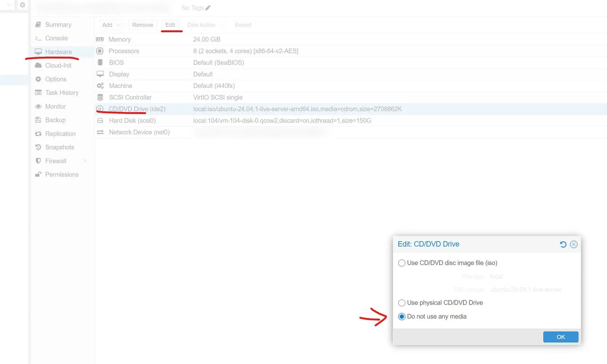The width and height of the screenshot is (607, 364).
Task: Click the Permissions unlock icon
Action: [38, 174]
